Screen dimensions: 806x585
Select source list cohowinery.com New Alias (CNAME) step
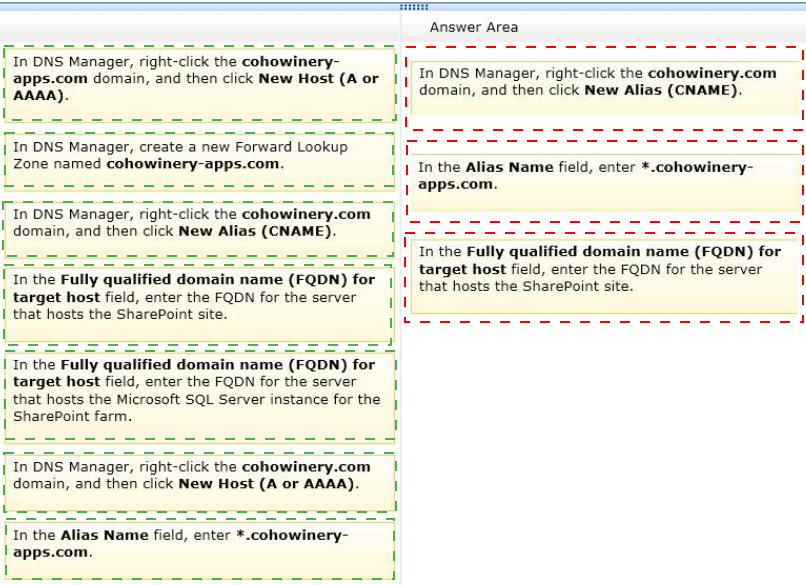point(199,229)
